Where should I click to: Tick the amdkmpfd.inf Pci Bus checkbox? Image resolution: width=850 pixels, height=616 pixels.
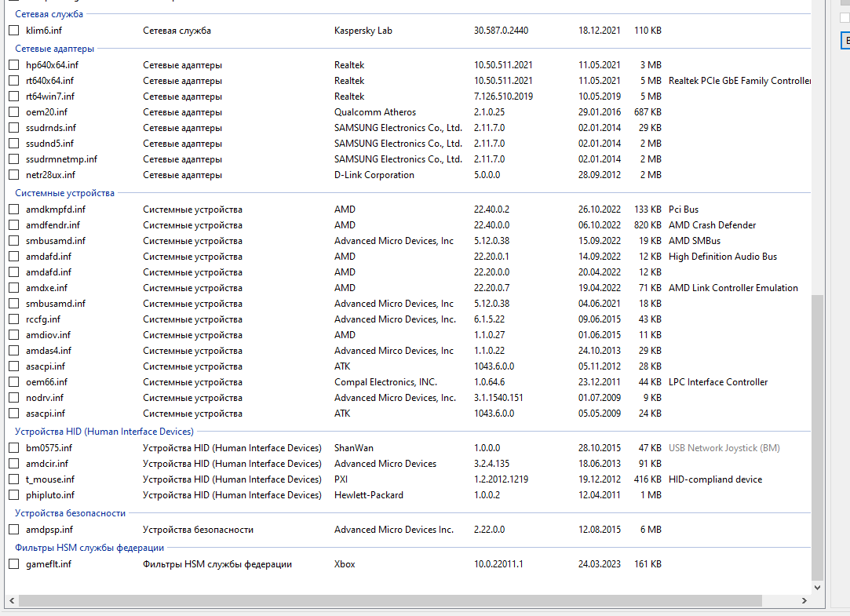coord(14,209)
